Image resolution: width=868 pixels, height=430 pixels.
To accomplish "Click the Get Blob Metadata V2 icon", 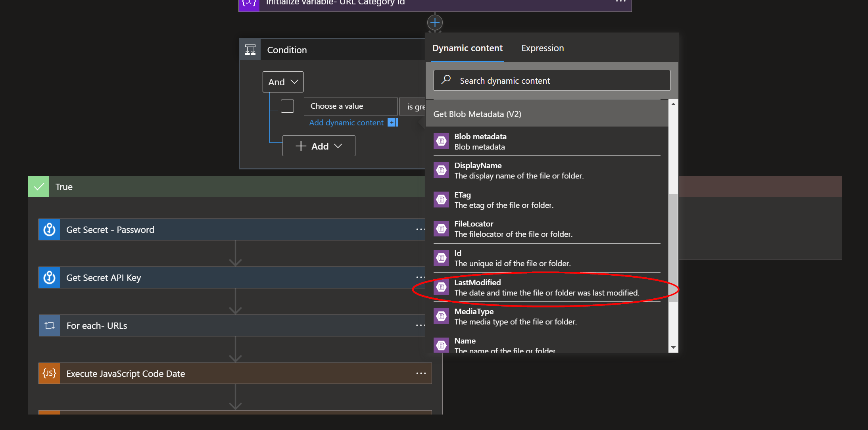I will (x=441, y=140).
